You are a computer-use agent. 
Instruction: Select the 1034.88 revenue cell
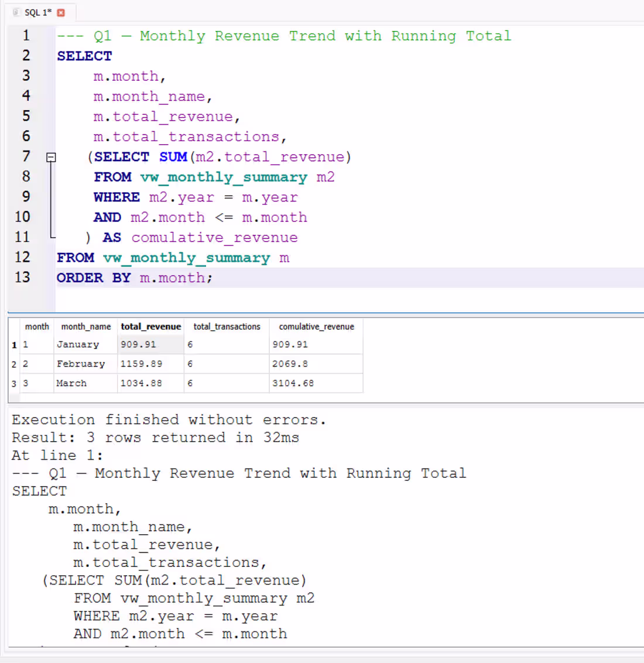coord(151,383)
